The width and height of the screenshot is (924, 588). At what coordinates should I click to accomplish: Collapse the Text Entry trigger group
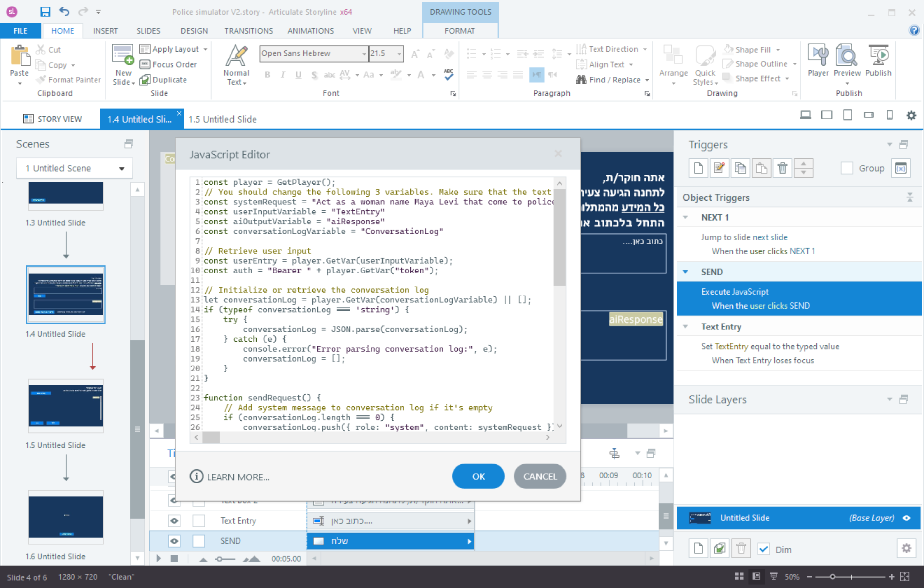[686, 327]
